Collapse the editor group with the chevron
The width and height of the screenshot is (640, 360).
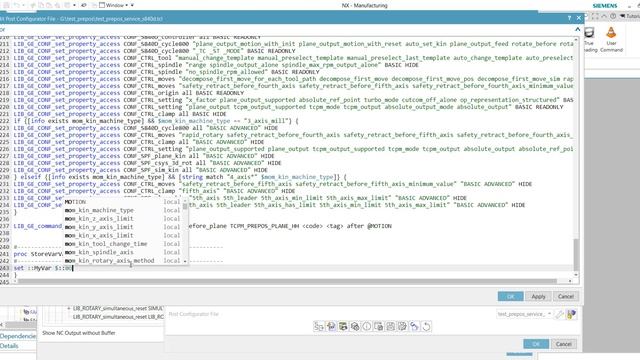pos(578,29)
